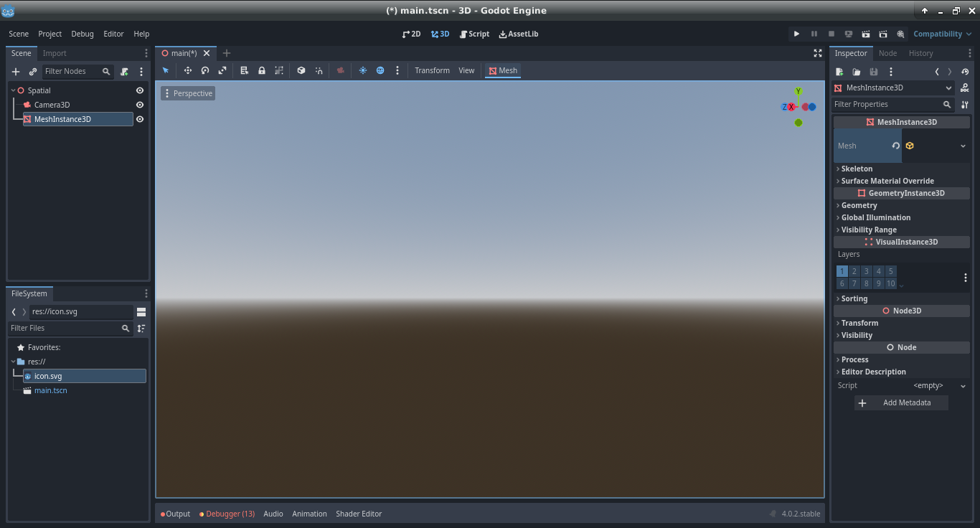Open the Script workspace
980x528 pixels.
point(474,34)
